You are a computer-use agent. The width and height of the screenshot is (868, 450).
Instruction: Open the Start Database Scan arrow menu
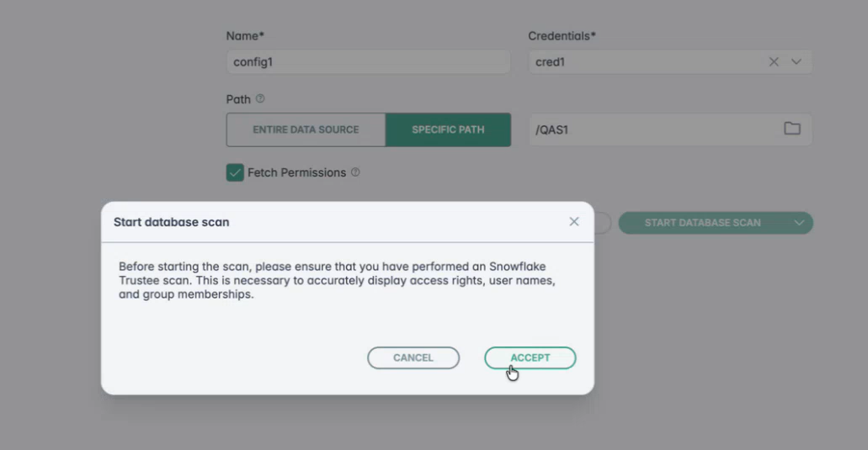[x=799, y=223]
